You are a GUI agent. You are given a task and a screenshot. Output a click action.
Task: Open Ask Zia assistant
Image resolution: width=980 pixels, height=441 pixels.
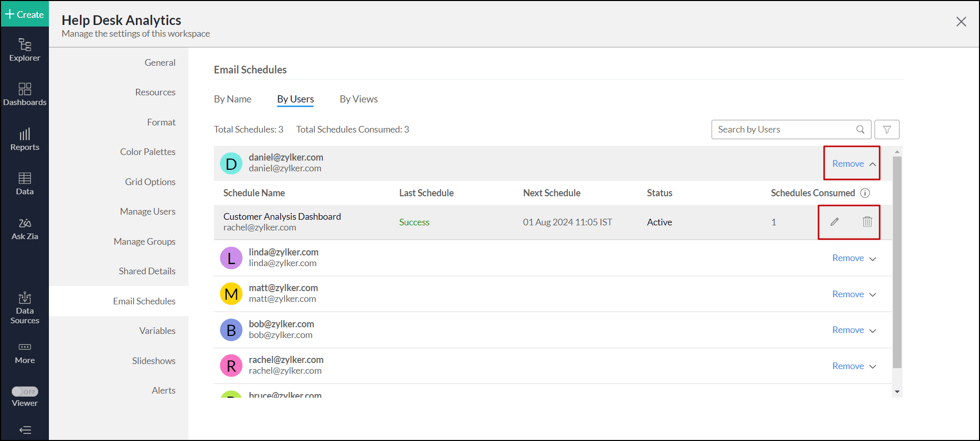pos(24,229)
